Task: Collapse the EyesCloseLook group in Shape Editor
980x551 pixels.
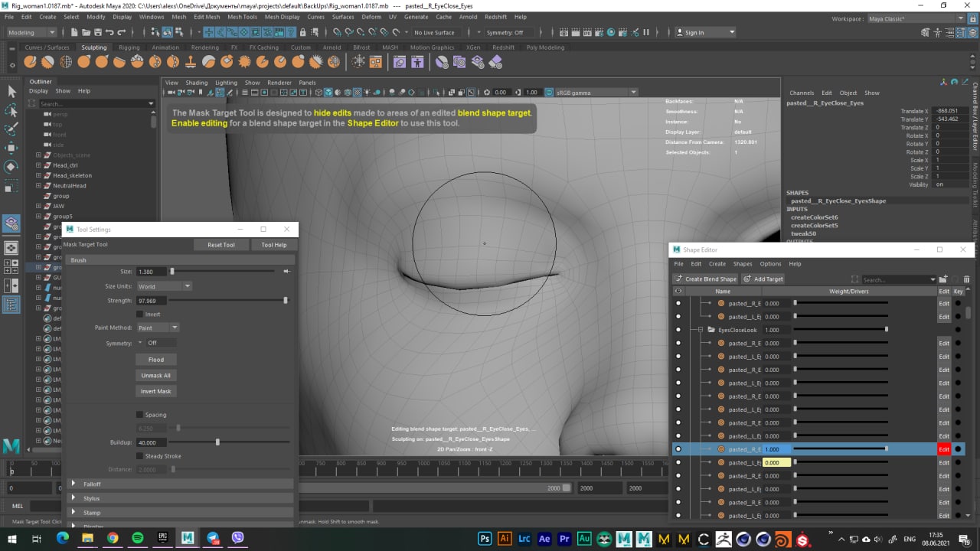Action: pos(701,330)
